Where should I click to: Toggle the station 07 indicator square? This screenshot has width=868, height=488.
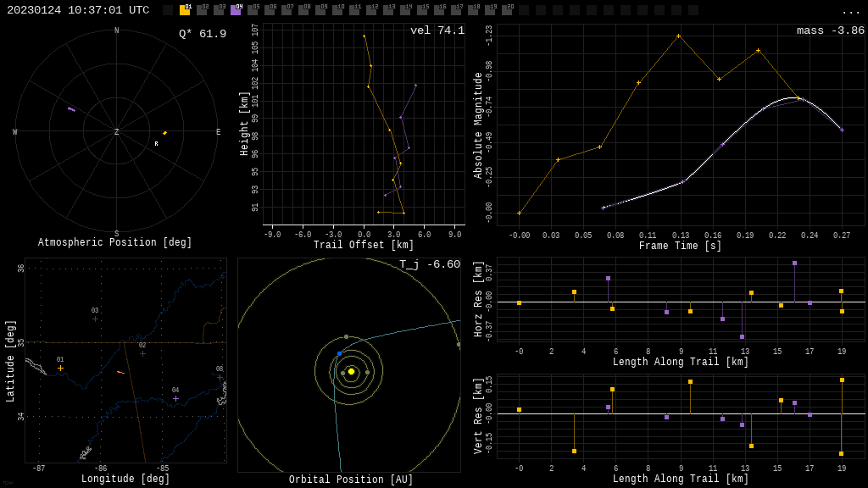tap(287, 10)
